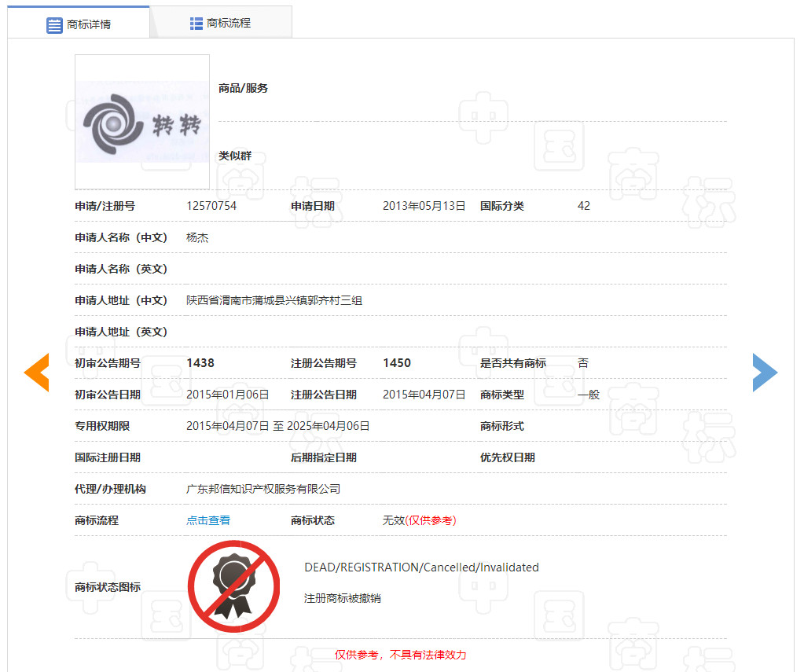Switch to the 商标详情 tab
The width and height of the screenshot is (804, 672).
point(79,23)
